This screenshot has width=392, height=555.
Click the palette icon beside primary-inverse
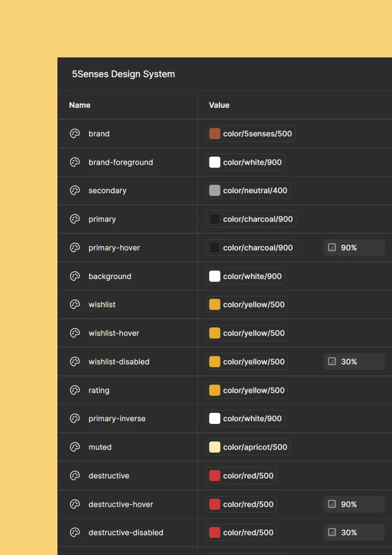(x=75, y=419)
